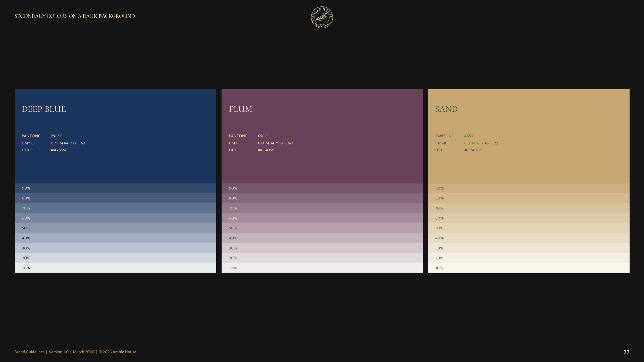
Task: Click the Deep Blue 10% tint band
Action: pos(115,268)
